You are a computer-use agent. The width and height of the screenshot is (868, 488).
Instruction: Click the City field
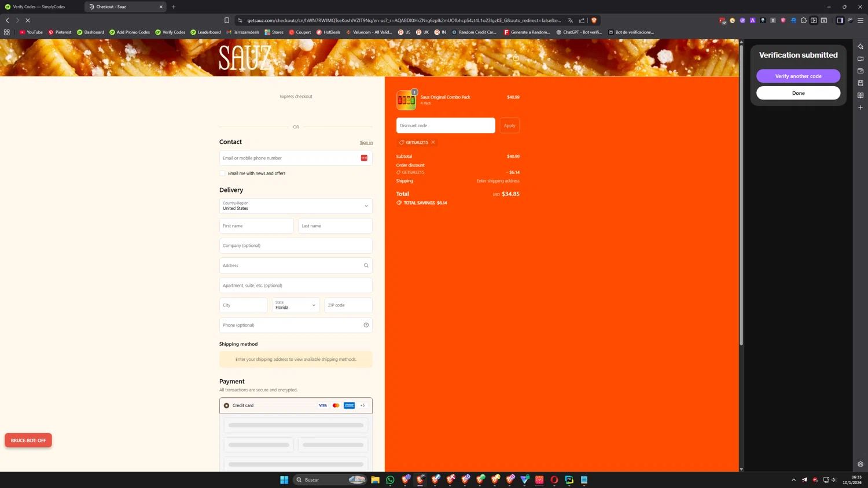pos(243,305)
